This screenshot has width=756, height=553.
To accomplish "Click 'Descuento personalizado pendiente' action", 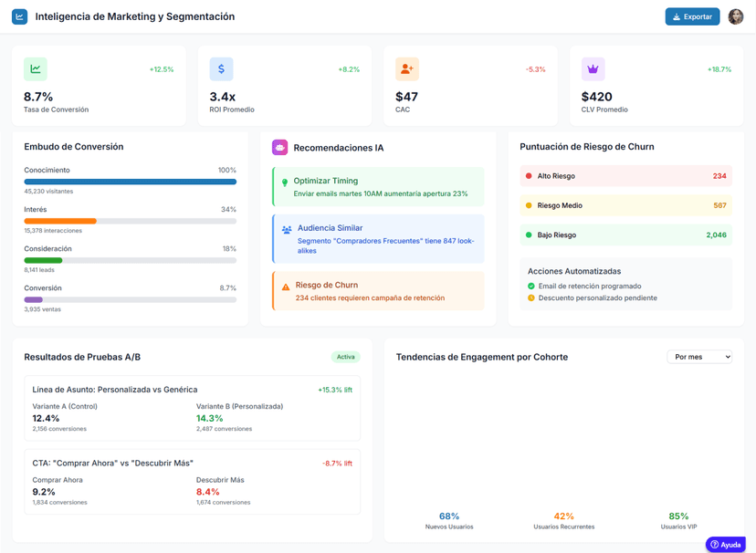I will coord(598,297).
